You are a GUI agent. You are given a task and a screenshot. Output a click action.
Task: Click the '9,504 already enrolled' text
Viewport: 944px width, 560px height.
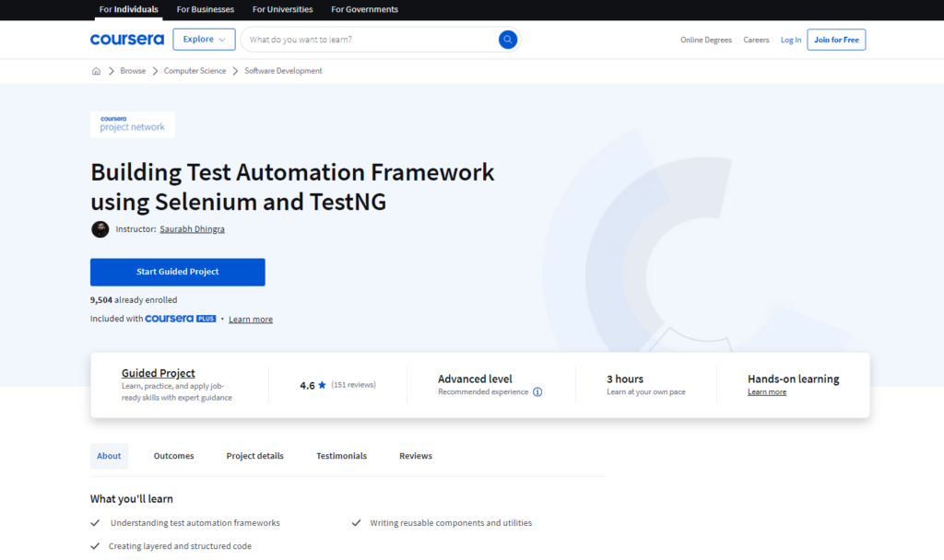134,300
